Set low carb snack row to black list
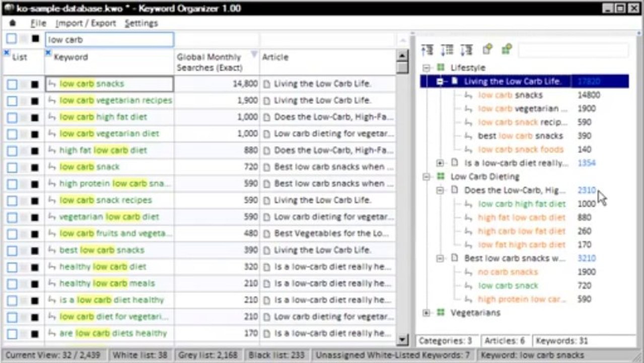Viewport: 644px width, 363px height. pyautogui.click(x=35, y=167)
